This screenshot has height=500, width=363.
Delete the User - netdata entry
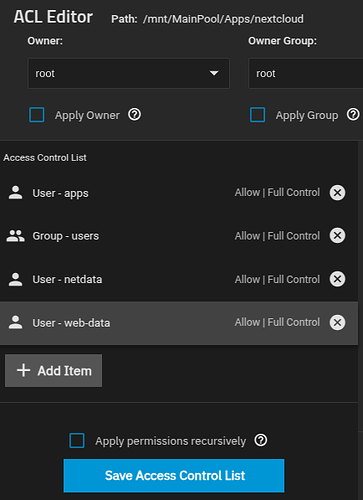point(337,279)
